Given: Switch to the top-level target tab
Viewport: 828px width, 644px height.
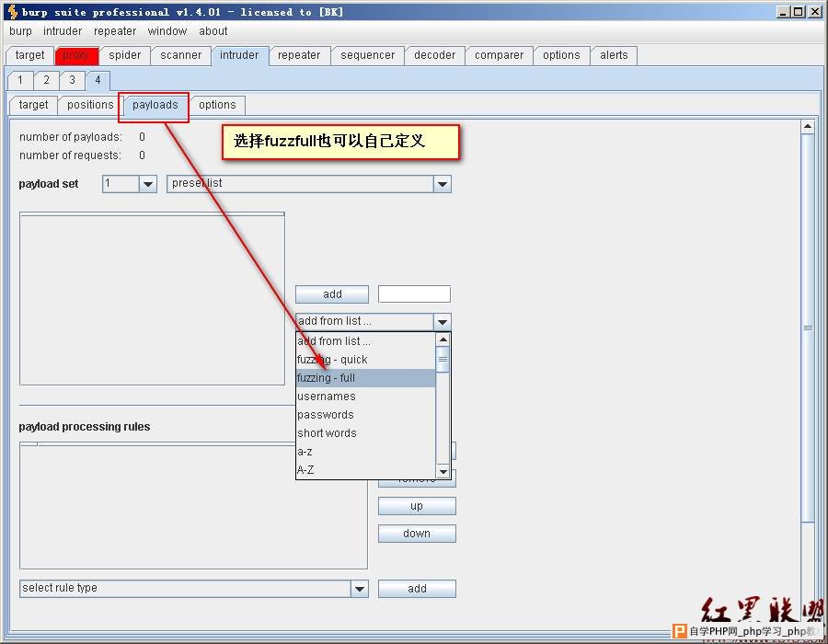Looking at the screenshot, I should (x=29, y=55).
